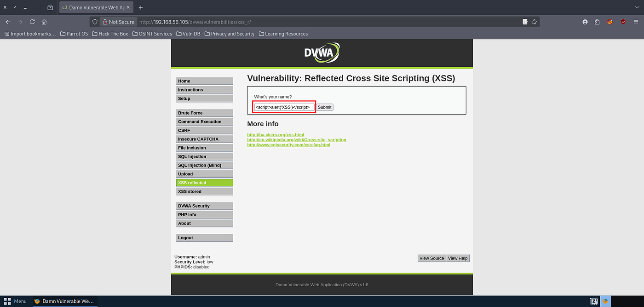
Task: Click the "Security Level: low" text
Action: [194, 262]
